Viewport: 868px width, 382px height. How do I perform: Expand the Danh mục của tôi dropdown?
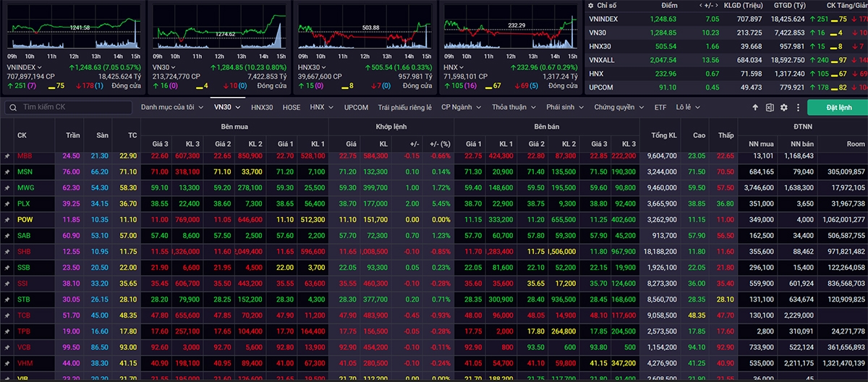[x=171, y=107]
